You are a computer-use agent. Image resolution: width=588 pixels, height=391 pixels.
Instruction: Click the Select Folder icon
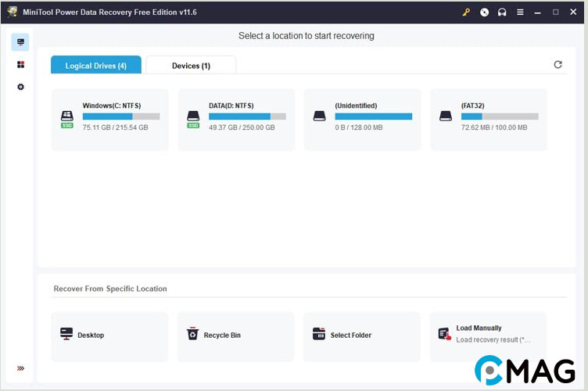319,333
